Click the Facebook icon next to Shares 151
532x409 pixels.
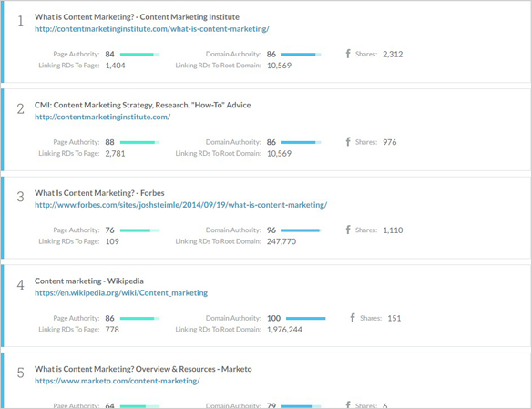click(x=353, y=317)
